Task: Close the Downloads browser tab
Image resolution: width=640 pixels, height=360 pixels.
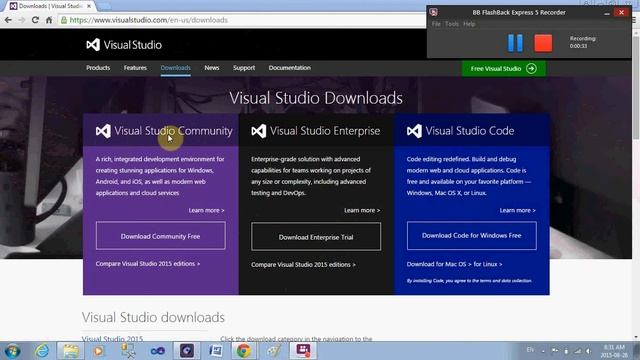Action: point(89,6)
